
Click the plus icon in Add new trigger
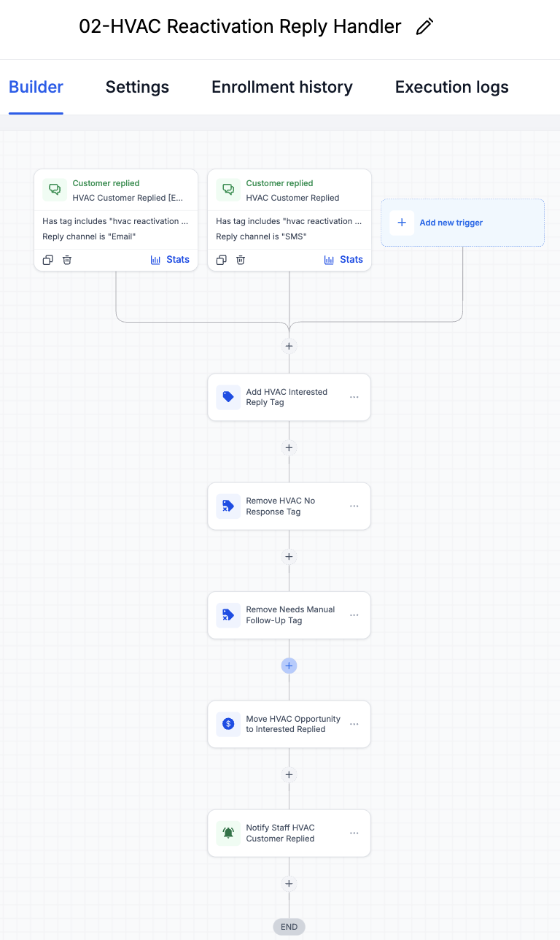coord(402,223)
